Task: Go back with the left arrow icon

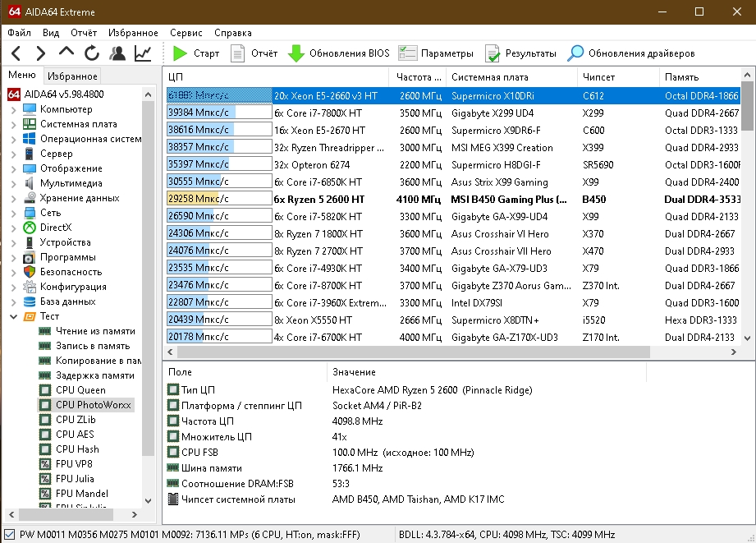Action: pyautogui.click(x=16, y=53)
